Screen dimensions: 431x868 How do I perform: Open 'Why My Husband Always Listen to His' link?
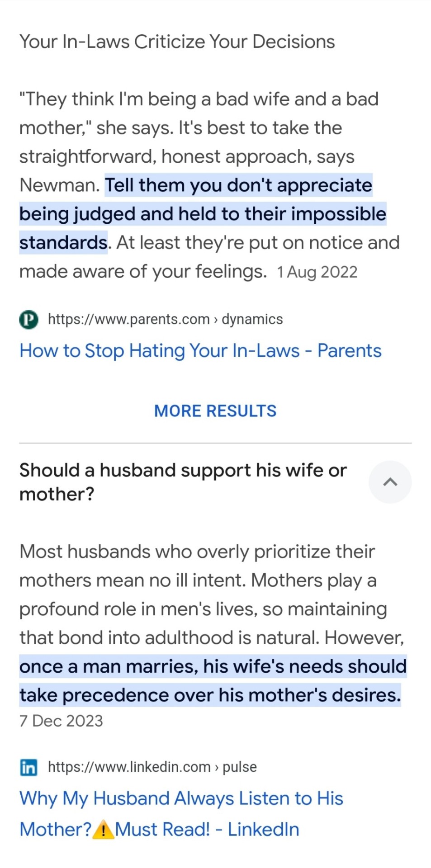181,799
